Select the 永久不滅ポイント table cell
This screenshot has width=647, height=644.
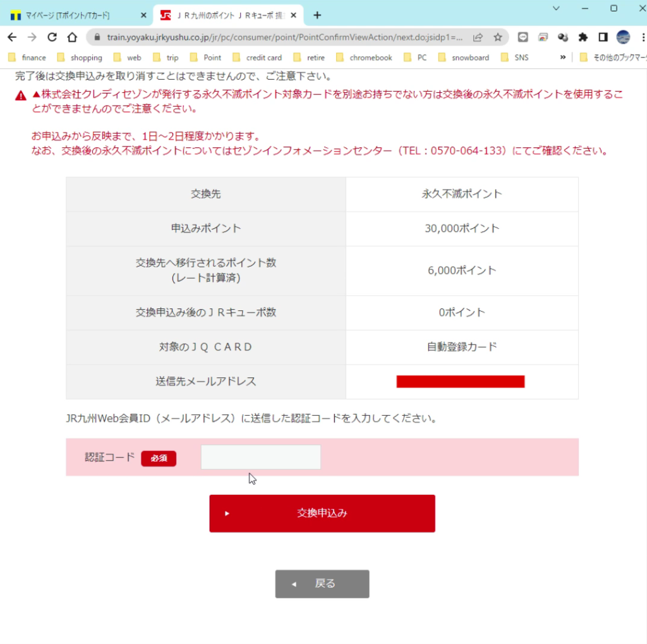click(462, 194)
